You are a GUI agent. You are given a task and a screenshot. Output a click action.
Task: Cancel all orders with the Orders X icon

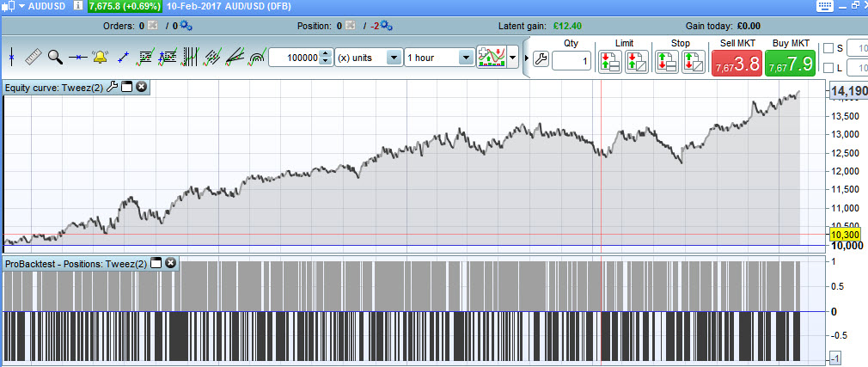pyautogui.click(x=153, y=26)
